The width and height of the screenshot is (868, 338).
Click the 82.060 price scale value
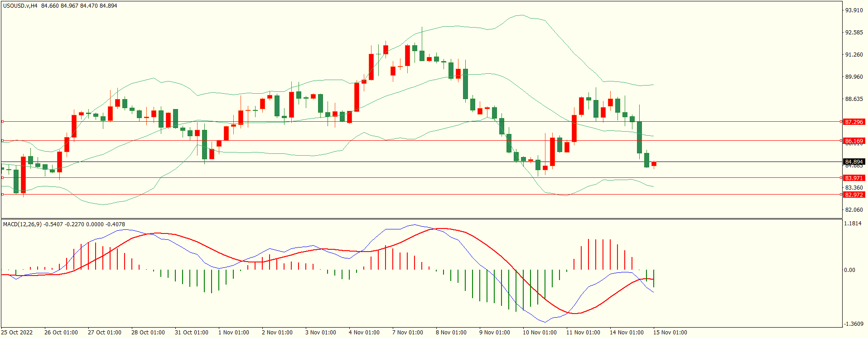point(854,209)
